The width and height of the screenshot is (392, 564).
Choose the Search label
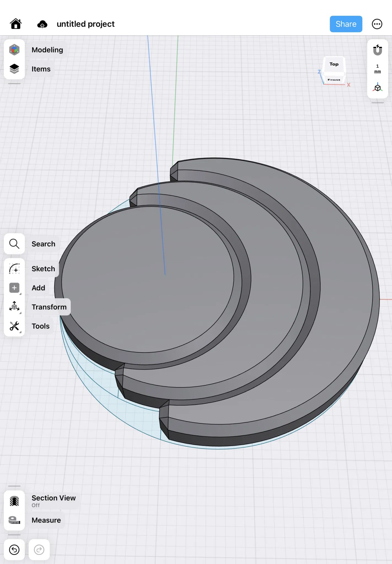44,244
